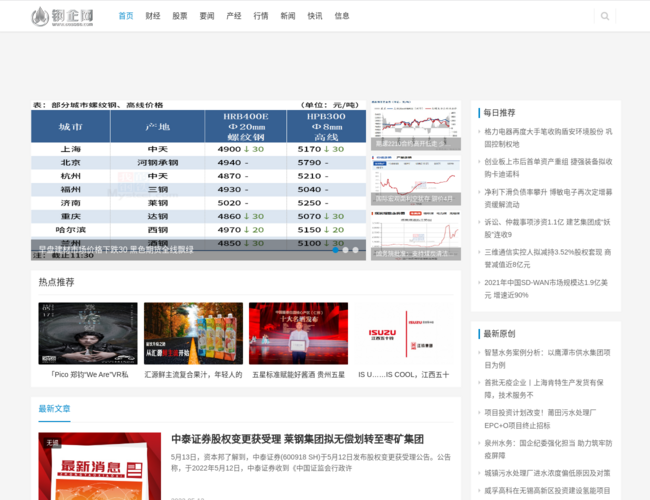This screenshot has height=500, width=650.
Task: Select the third carousel dot indicator
Action: [355, 250]
